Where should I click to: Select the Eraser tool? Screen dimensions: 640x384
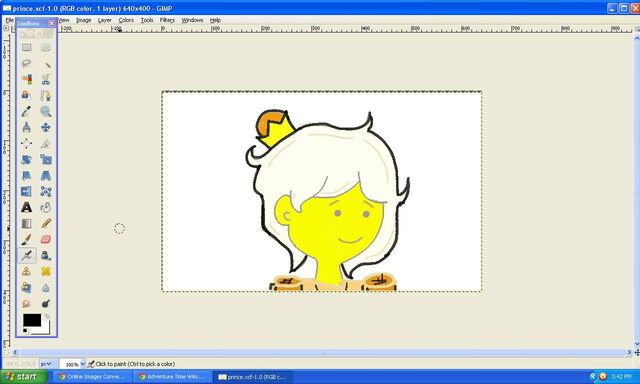46,239
